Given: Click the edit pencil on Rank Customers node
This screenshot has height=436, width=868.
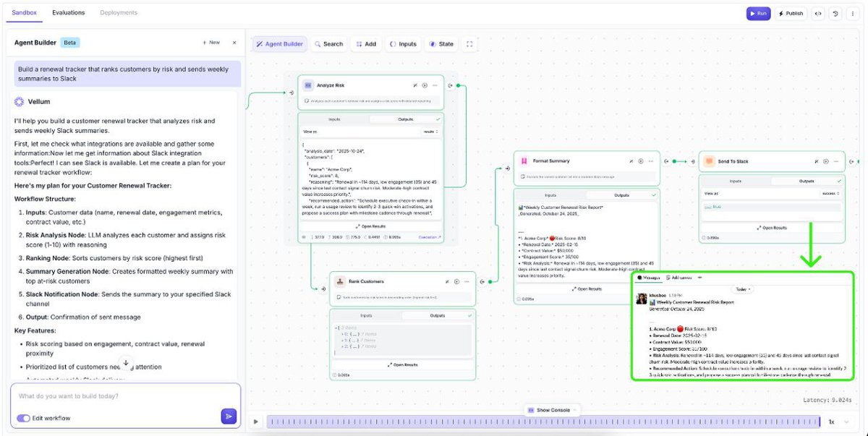Looking at the screenshot, I should pos(447,281).
